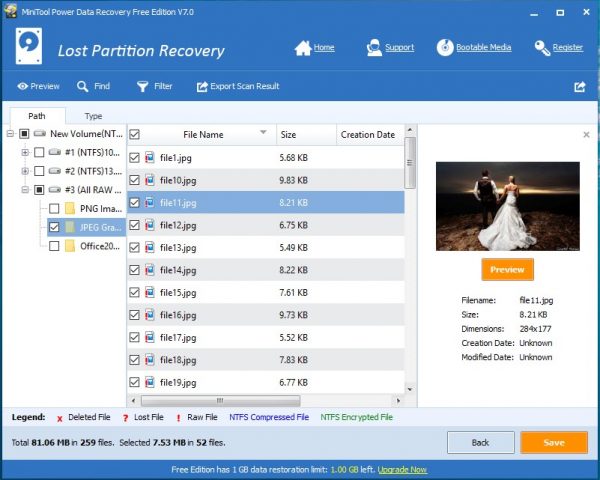Click the share icon at toolbar right
The height and width of the screenshot is (480, 600).
pyautogui.click(x=580, y=87)
